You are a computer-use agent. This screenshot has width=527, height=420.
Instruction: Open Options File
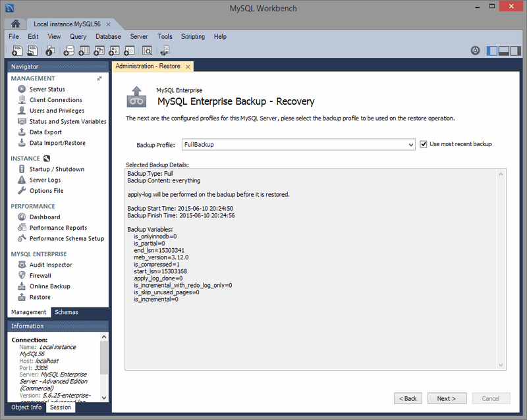(x=46, y=190)
